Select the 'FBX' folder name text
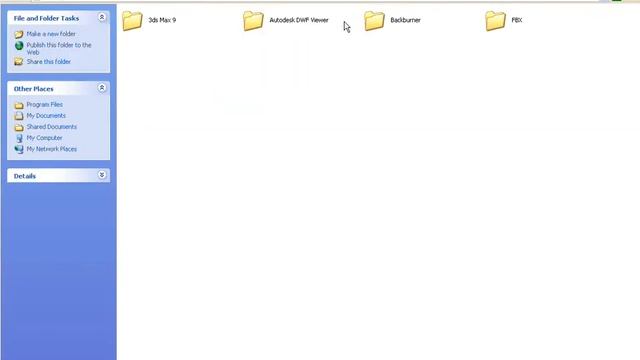640x360 pixels. pos(517,20)
